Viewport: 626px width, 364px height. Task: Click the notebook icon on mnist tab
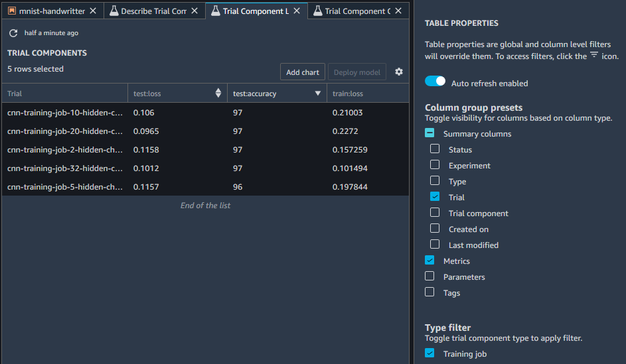point(12,11)
